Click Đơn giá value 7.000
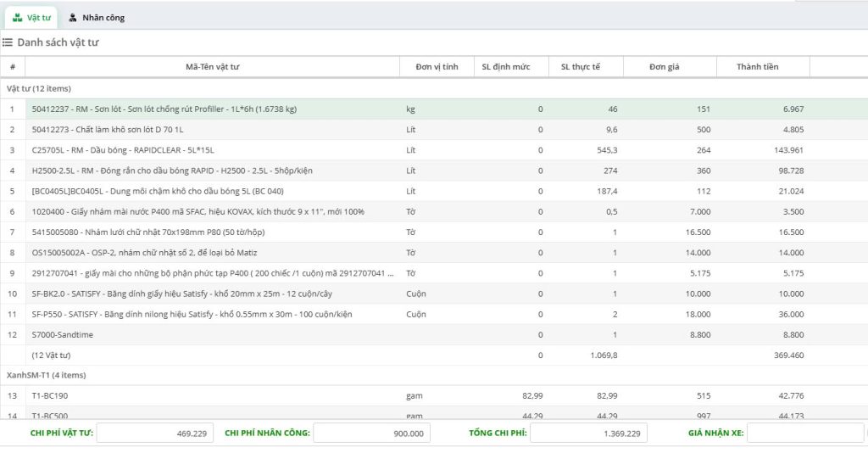868x470 pixels. point(700,212)
